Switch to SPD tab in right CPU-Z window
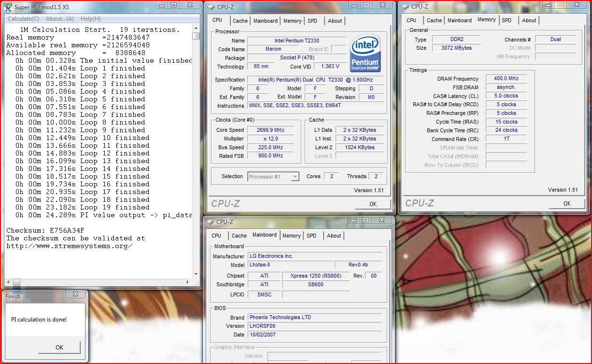This screenshot has height=364, width=592. 507,20
